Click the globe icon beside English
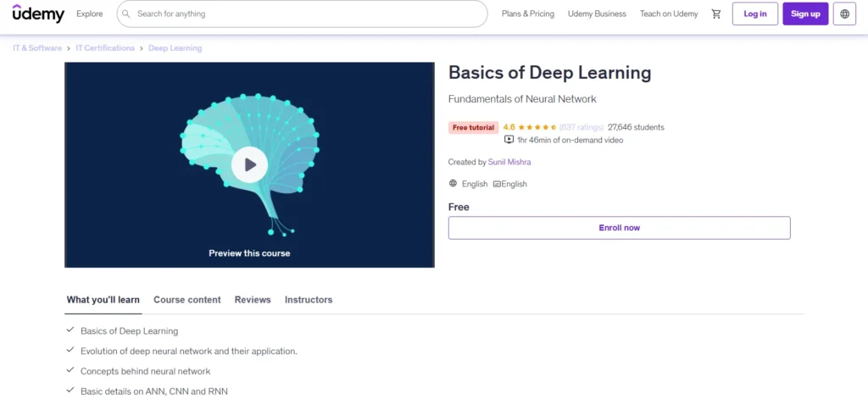The image size is (868, 410). 453,184
